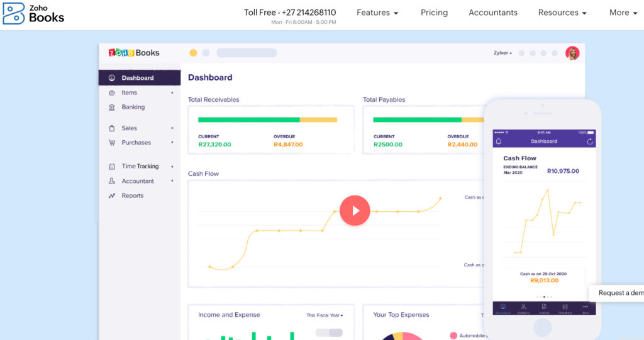Click the phone notification bell icon
This screenshot has width=644, height=340.
pos(499,141)
